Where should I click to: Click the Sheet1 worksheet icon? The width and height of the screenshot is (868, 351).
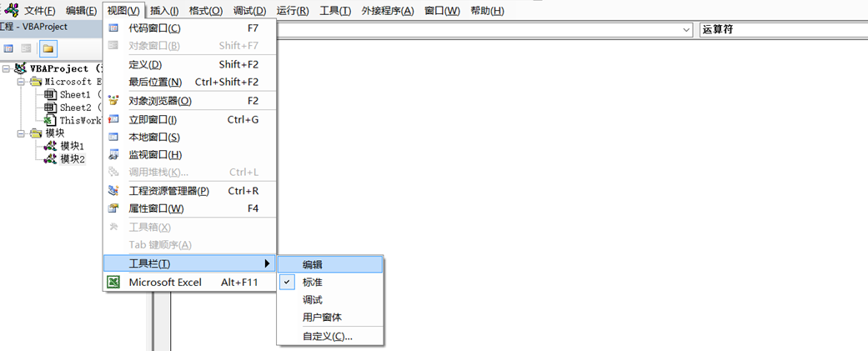click(x=51, y=95)
